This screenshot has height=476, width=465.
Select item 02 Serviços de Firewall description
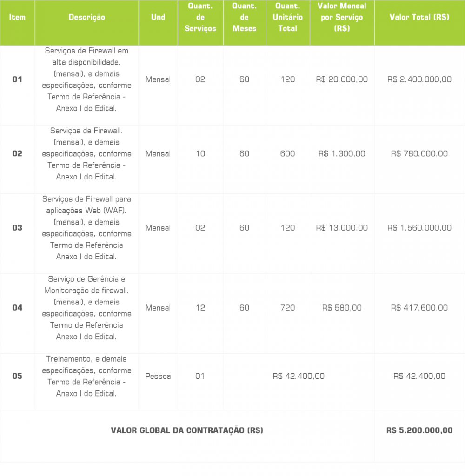86,154
